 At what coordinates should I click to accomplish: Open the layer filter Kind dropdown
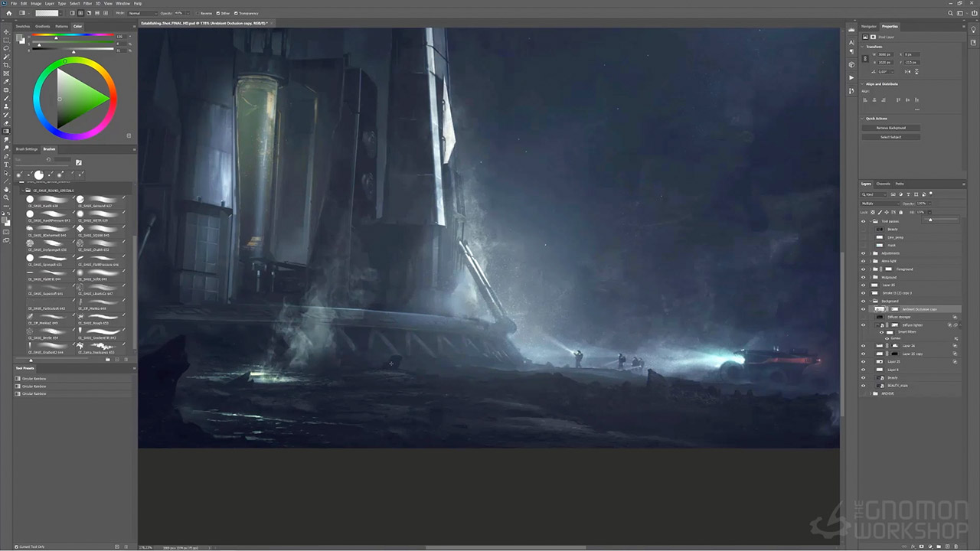click(874, 194)
